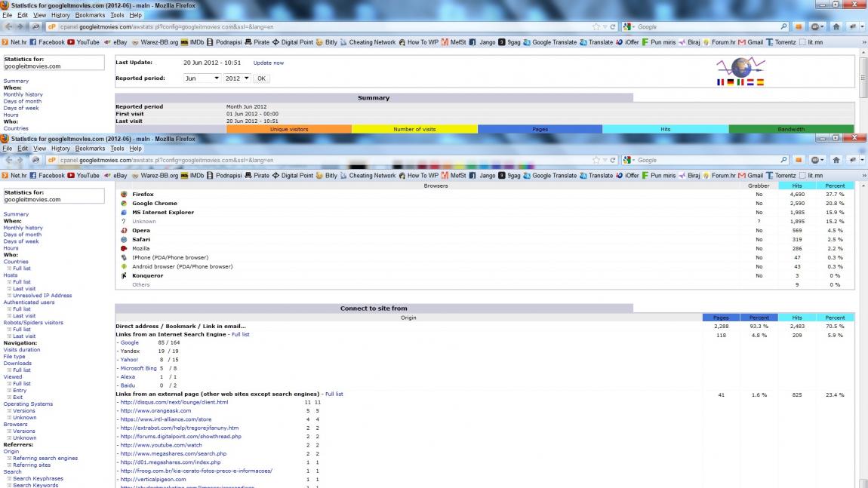Open the month dropdown showing Jun
The height and width of the screenshot is (488, 868).
pos(202,78)
